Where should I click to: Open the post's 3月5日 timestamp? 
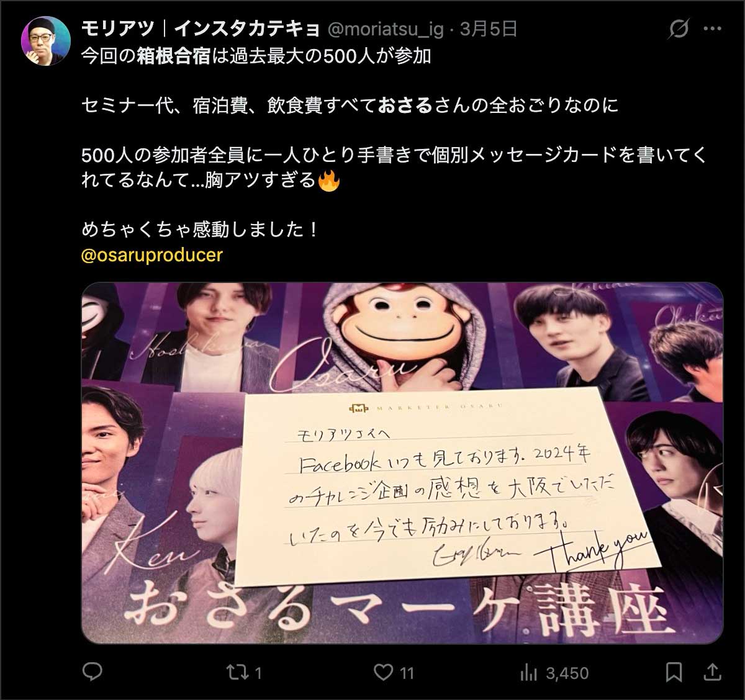[488, 29]
